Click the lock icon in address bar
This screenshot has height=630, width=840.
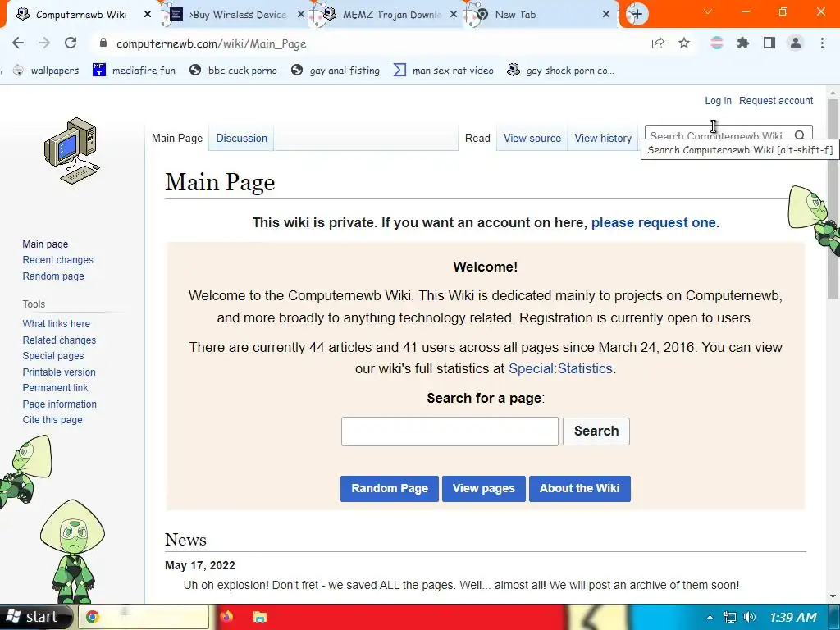tap(103, 43)
